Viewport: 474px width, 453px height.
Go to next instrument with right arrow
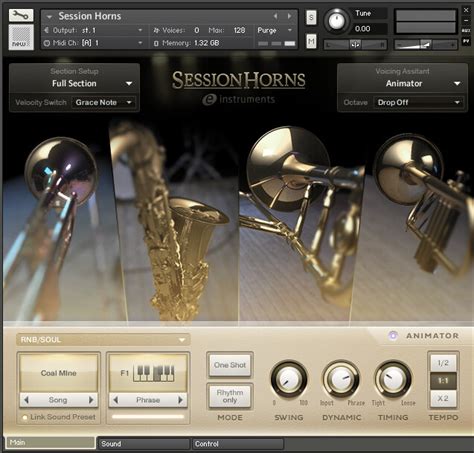[x=289, y=16]
